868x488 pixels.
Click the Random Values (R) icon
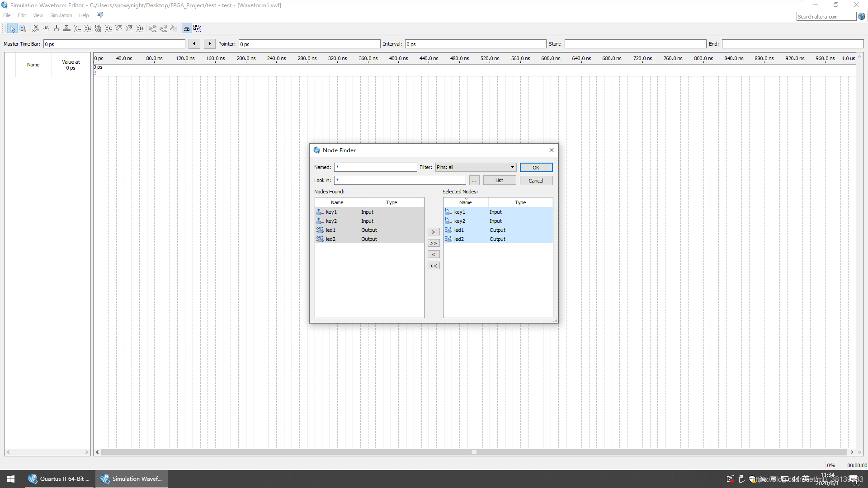tap(140, 28)
